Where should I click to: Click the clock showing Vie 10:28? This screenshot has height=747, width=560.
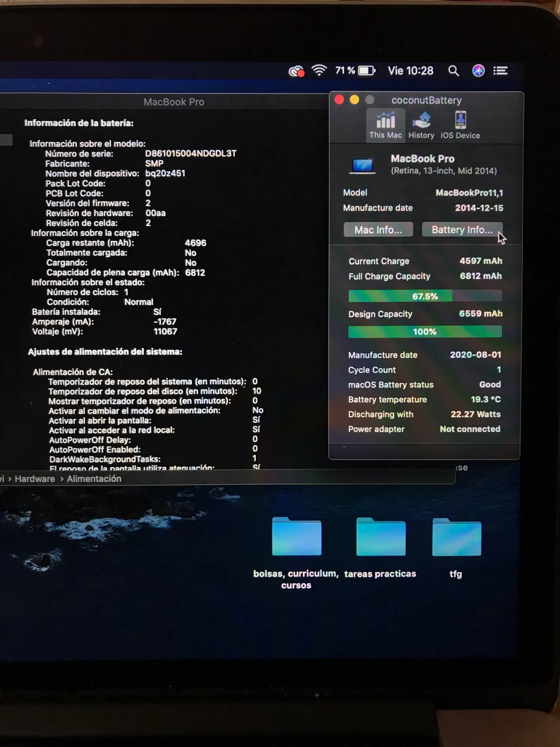pyautogui.click(x=411, y=71)
